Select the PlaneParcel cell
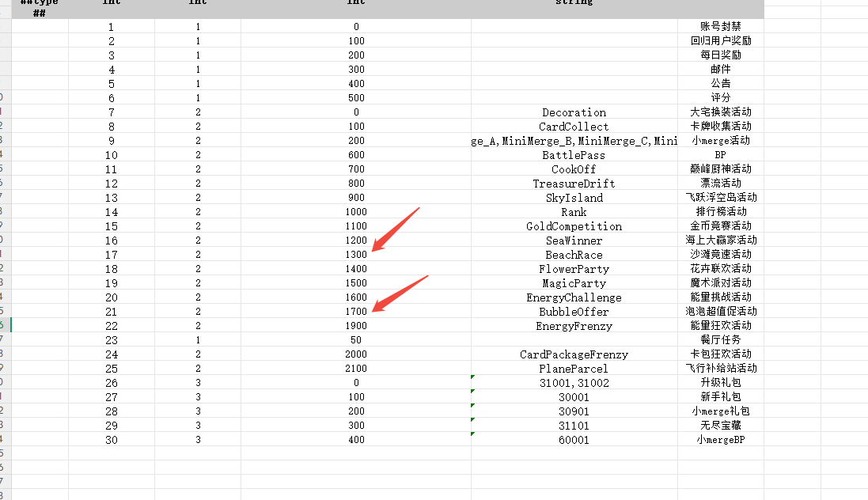Screen dimensions: 868x500 (574, 369)
